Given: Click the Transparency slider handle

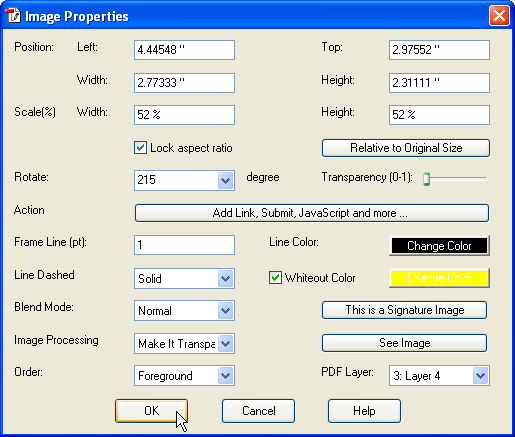Looking at the screenshot, I should pyautogui.click(x=426, y=179).
